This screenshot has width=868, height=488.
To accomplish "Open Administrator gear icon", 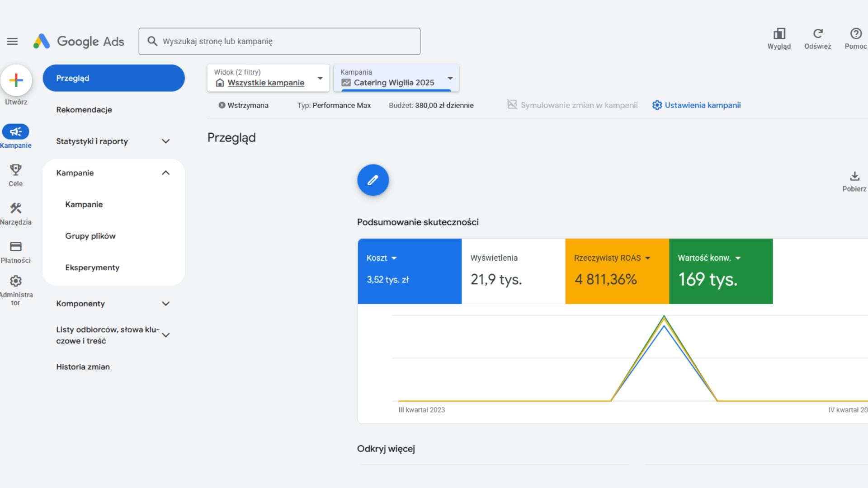I will coord(15,281).
